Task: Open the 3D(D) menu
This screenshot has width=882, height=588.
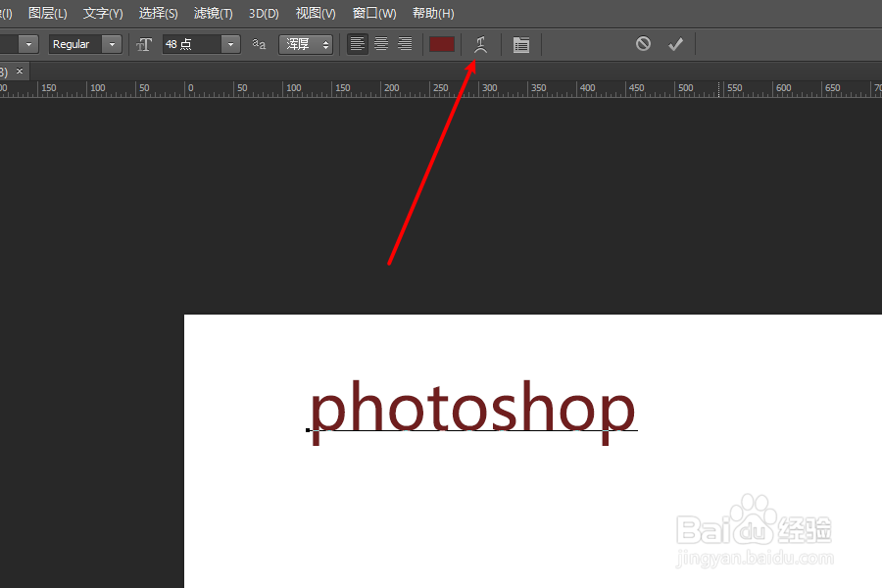Action: tap(264, 13)
